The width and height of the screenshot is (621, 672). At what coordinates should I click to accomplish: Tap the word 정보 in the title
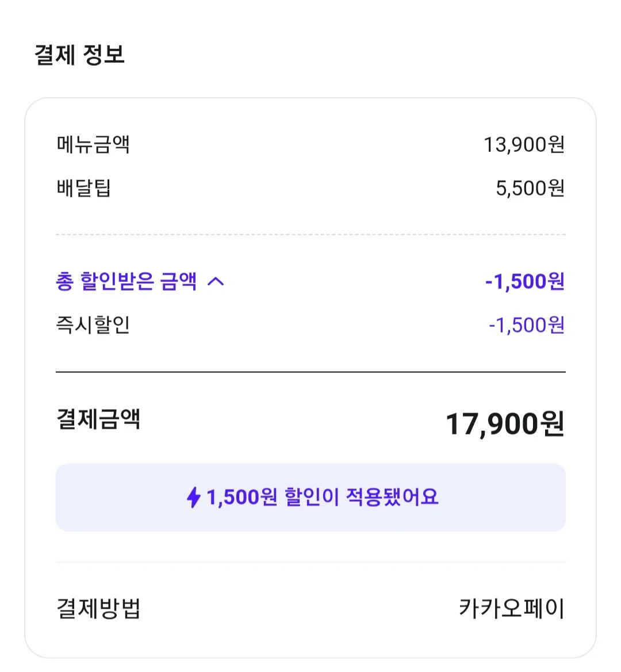[x=103, y=55]
